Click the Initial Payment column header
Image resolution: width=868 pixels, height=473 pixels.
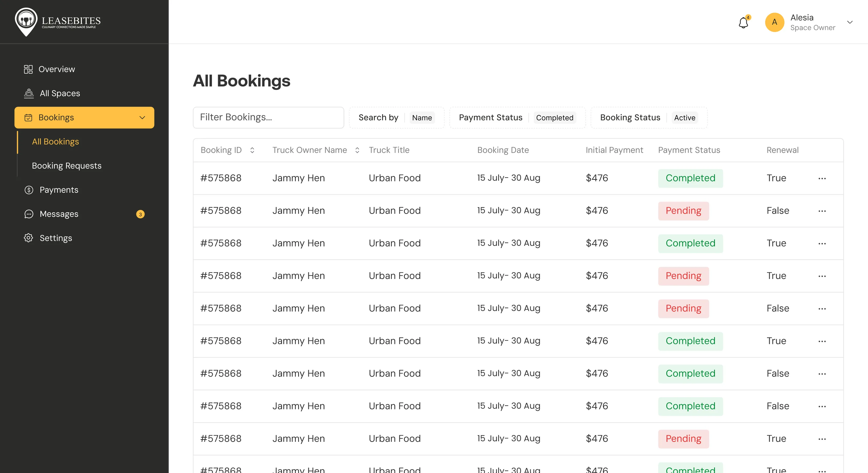pyautogui.click(x=614, y=150)
